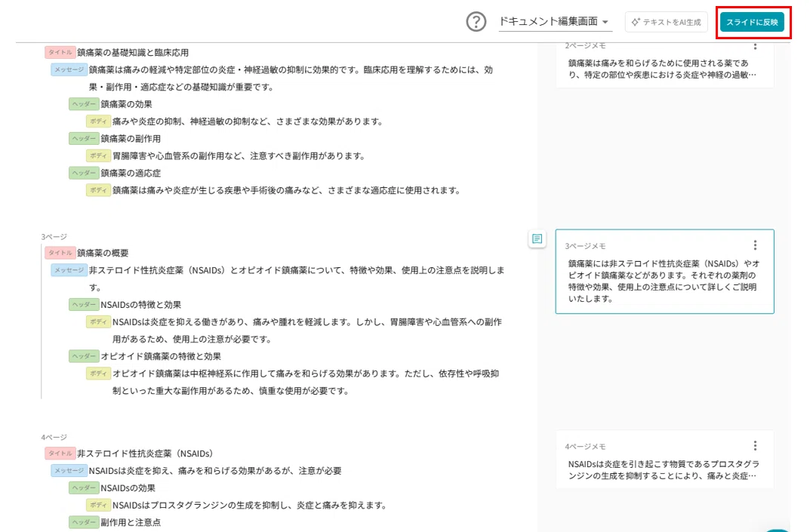810x532 pixels.
Task: Click the ヘッダー tag beside 鎮痛薬の効果
Action: point(84,104)
